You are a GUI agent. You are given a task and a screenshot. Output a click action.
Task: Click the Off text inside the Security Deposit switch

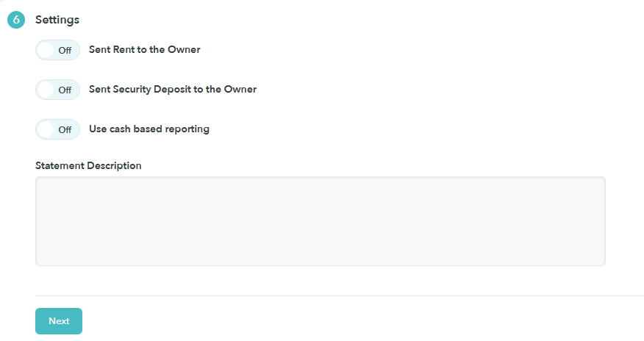point(65,90)
